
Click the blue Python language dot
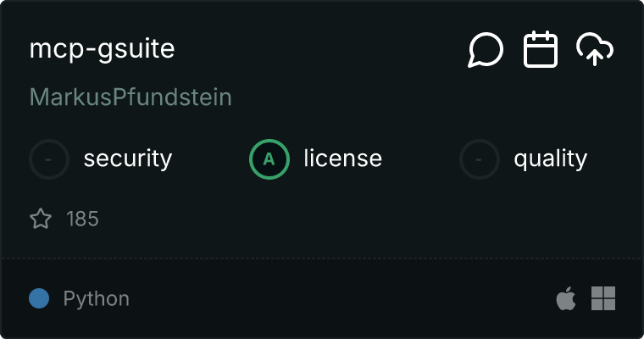coord(39,298)
